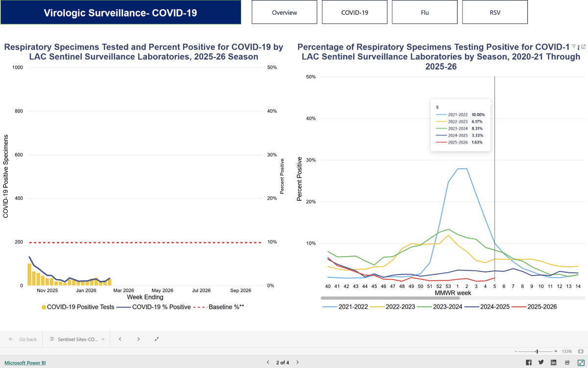Image resolution: width=588 pixels, height=368 pixels.
Task: Adjust the zoom level slider
Action: click(536, 351)
